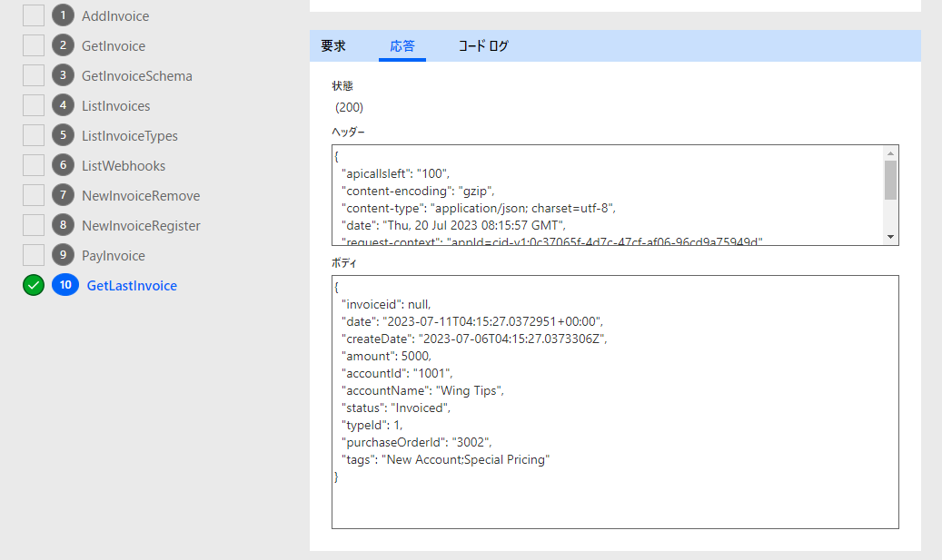Image resolution: width=942 pixels, height=560 pixels.
Task: Enable the ListInvoiceTypes checkbox
Action: [34, 135]
